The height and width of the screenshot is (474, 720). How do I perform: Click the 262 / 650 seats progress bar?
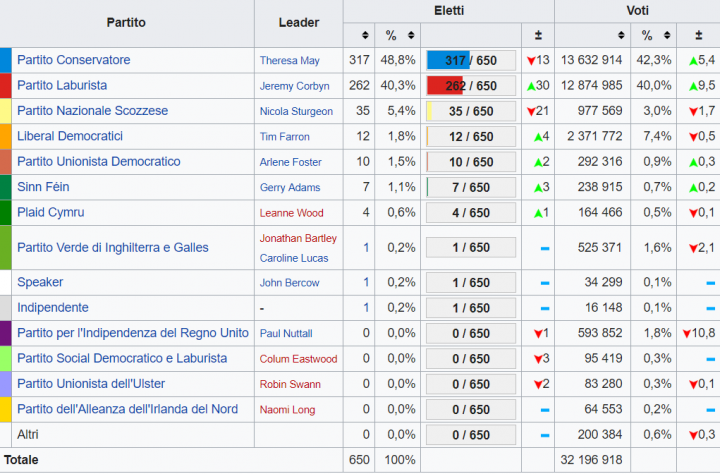click(471, 85)
